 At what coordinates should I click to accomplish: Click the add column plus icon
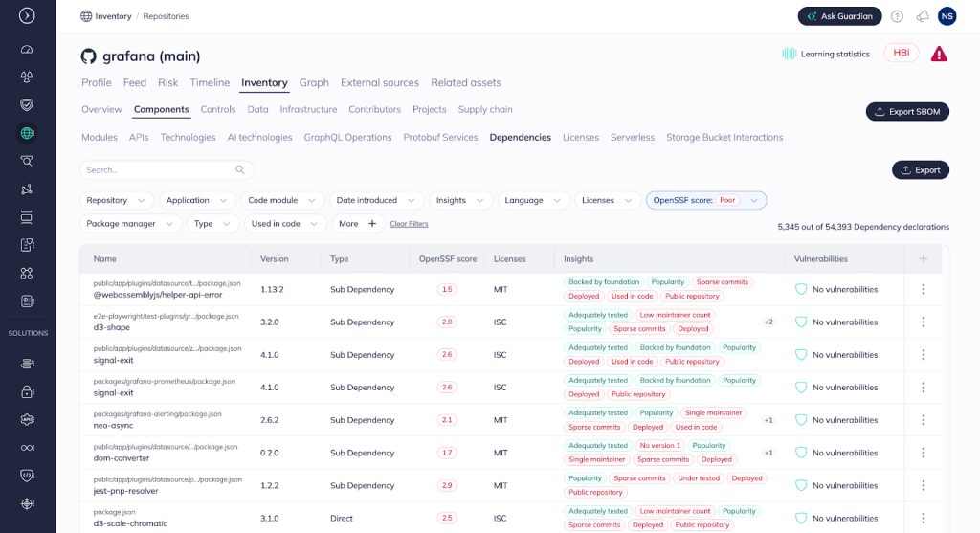[x=923, y=259]
